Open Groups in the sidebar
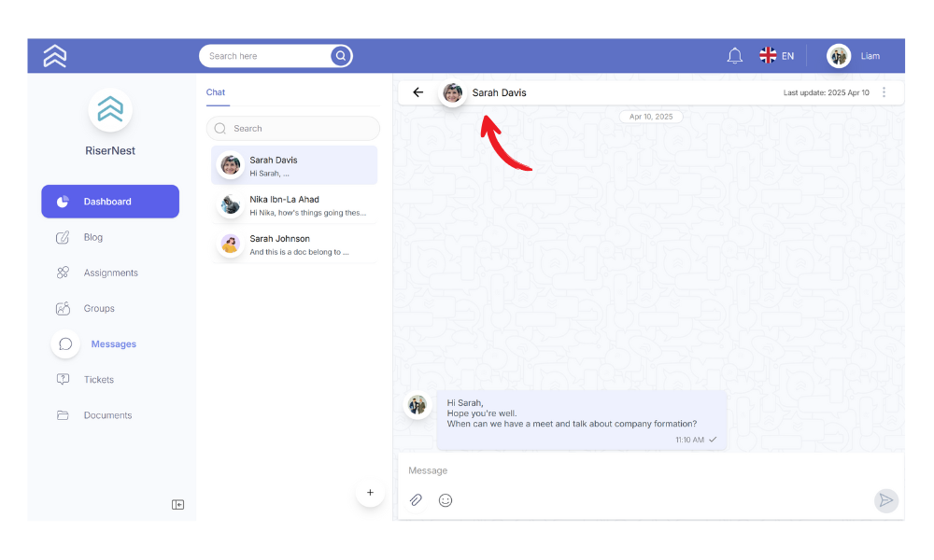The width and height of the screenshot is (934, 560). click(99, 308)
